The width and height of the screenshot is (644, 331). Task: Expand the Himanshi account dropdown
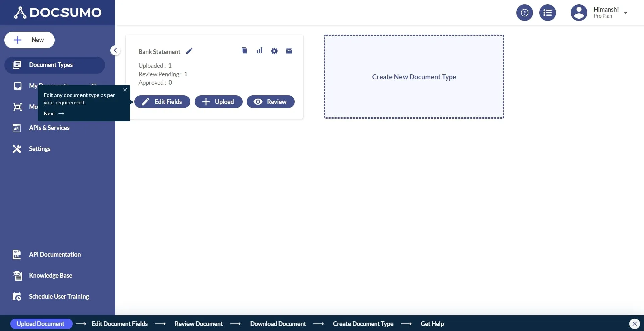tap(626, 13)
